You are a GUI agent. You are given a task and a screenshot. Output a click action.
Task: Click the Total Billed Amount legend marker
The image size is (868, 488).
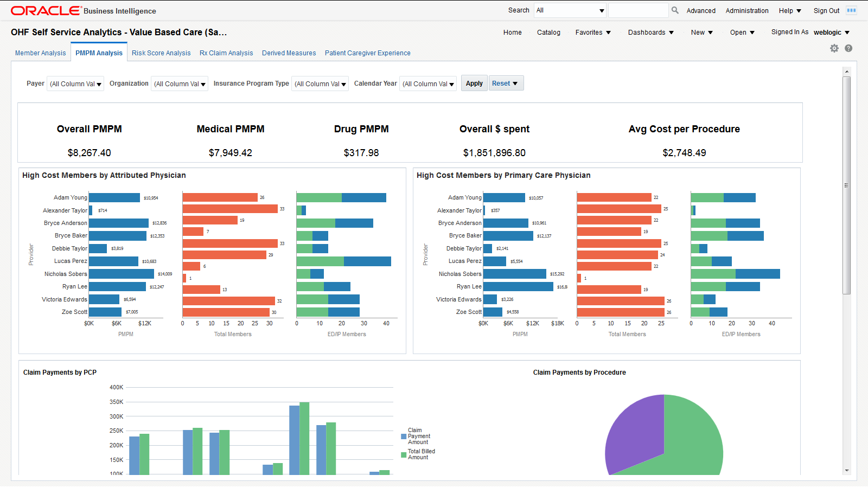coord(403,454)
